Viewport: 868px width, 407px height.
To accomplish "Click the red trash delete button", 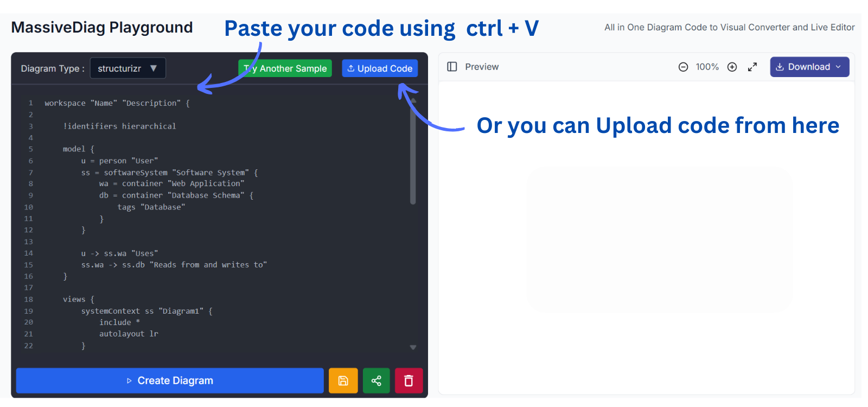I will pos(409,380).
